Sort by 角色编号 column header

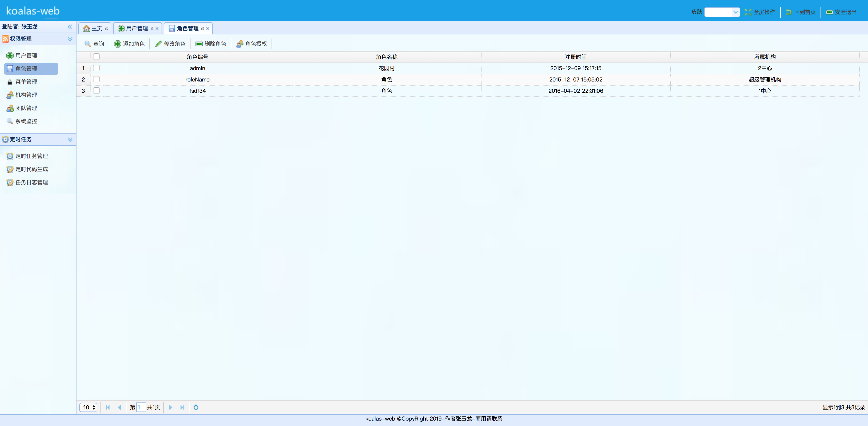click(198, 57)
